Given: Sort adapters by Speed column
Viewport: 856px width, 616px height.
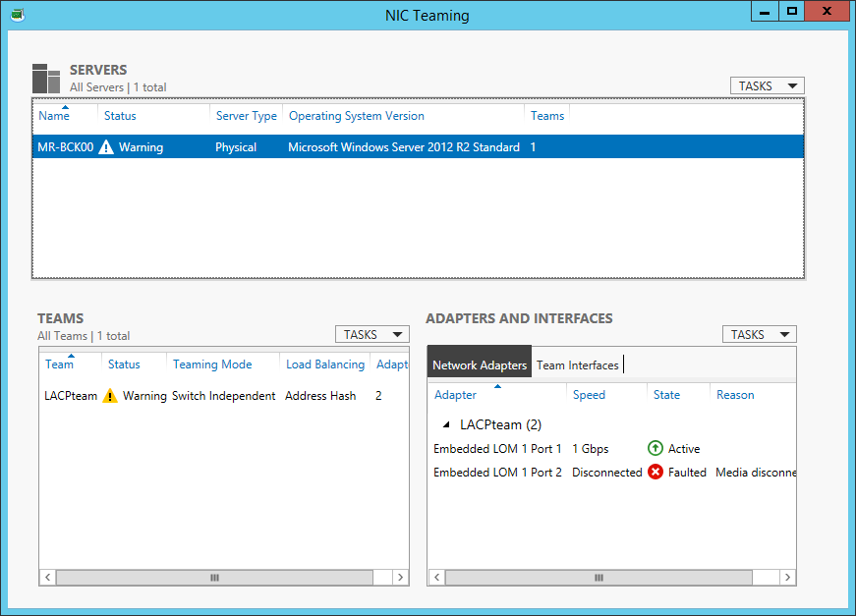Looking at the screenshot, I should coord(589,395).
